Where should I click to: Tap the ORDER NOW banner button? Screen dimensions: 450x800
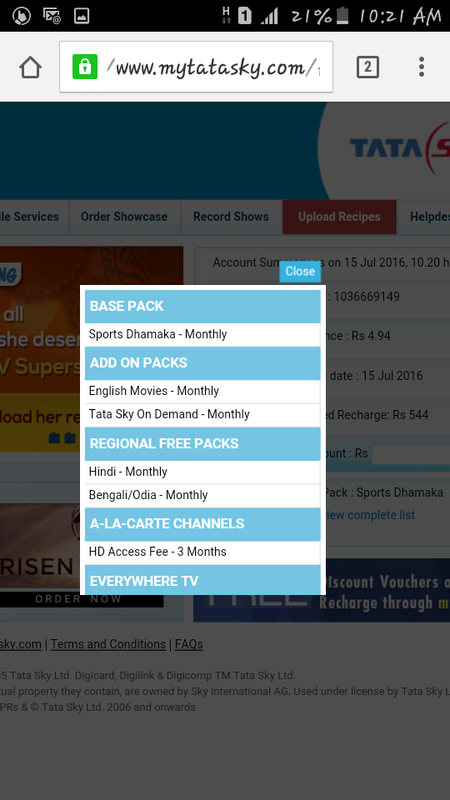(x=79, y=599)
